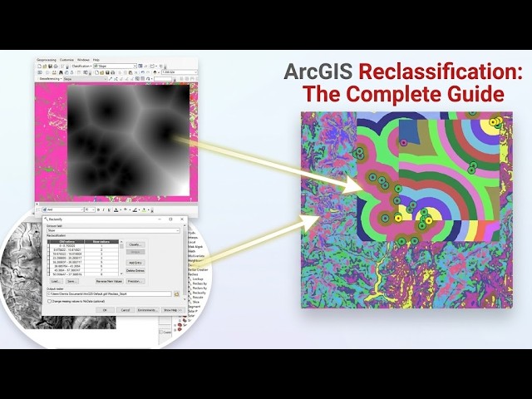Click the Add Entry button

click(x=135, y=263)
